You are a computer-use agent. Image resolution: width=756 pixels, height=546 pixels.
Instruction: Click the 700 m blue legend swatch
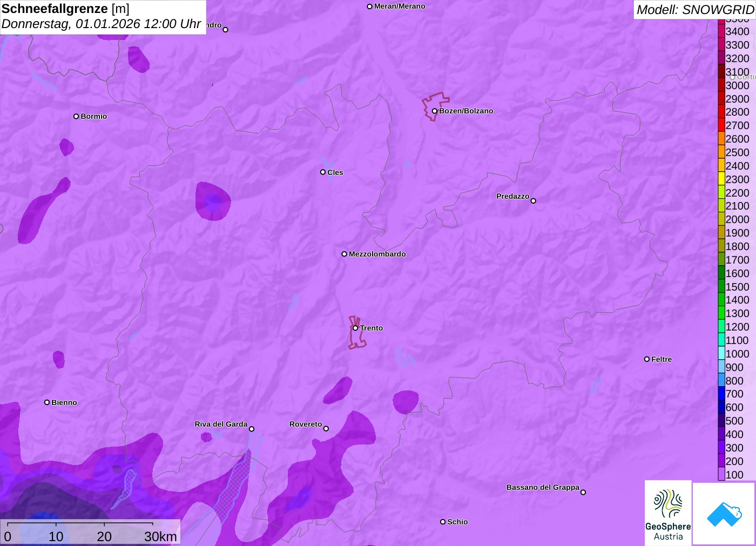721,394
